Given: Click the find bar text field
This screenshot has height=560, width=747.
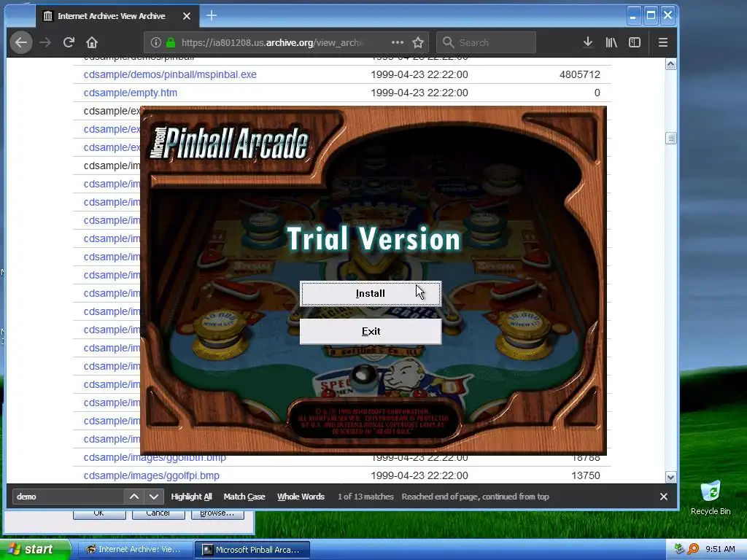Looking at the screenshot, I should point(68,497).
